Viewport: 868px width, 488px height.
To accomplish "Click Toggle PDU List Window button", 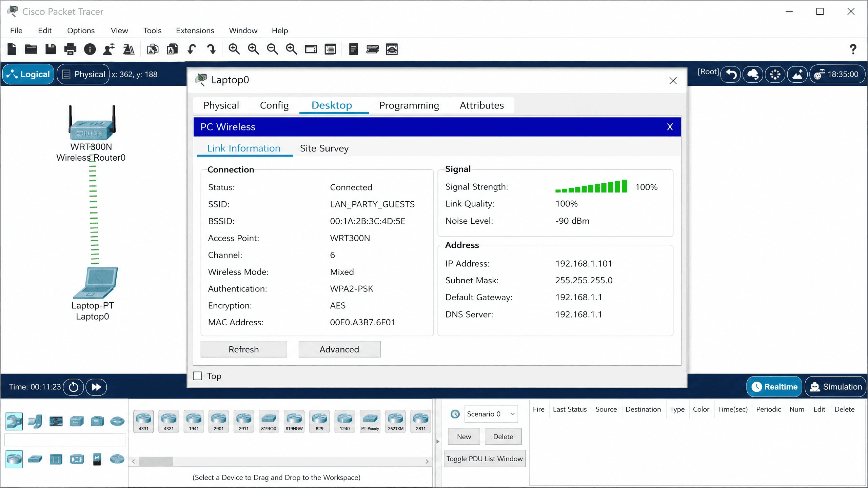I will 485,459.
